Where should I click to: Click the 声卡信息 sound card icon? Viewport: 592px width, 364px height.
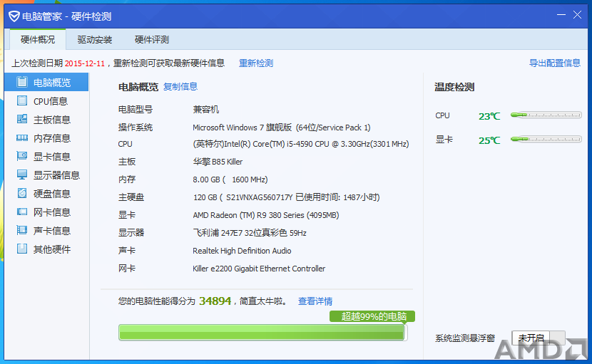pos(22,230)
